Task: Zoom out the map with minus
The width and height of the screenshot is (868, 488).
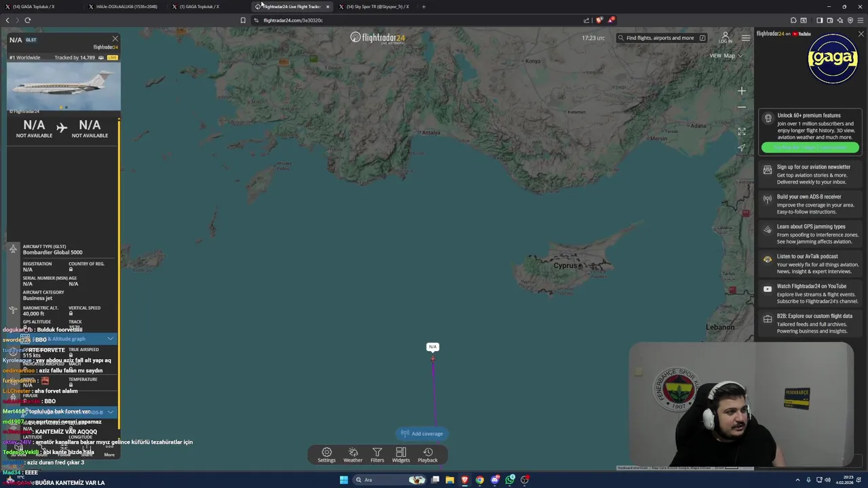Action: (741, 107)
